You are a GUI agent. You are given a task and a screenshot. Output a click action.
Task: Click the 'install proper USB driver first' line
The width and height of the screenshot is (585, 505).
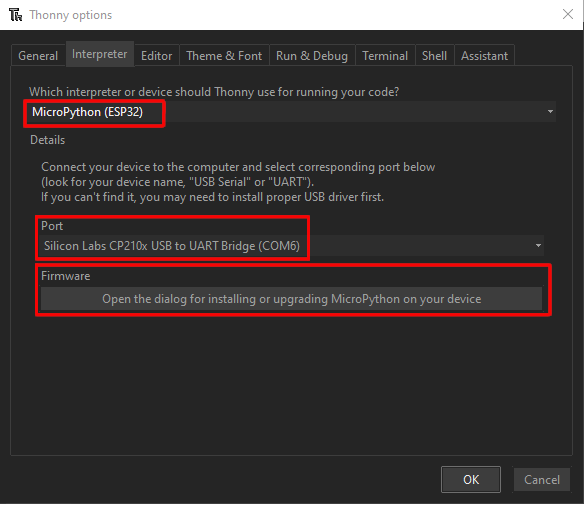point(212,197)
